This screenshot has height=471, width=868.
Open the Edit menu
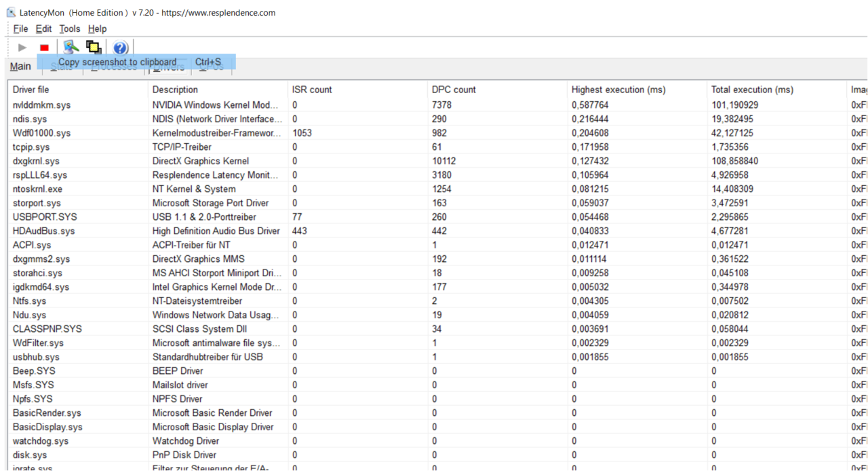tap(43, 29)
